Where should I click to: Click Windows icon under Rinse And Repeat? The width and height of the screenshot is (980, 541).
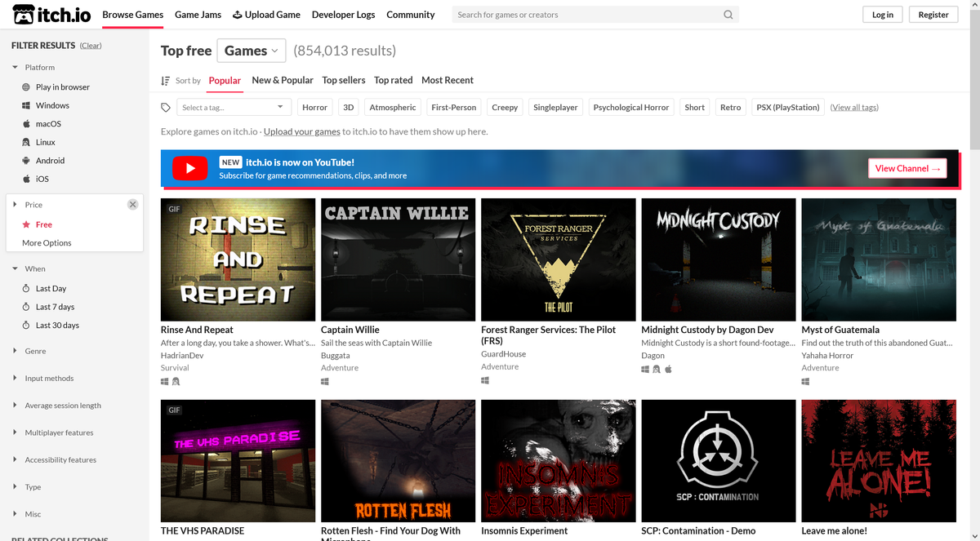point(164,381)
